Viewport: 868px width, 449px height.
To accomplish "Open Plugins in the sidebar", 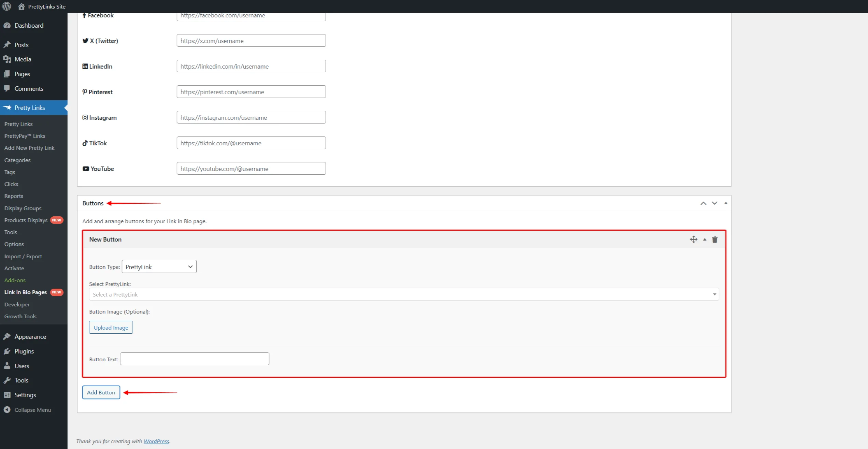I will [x=24, y=351].
